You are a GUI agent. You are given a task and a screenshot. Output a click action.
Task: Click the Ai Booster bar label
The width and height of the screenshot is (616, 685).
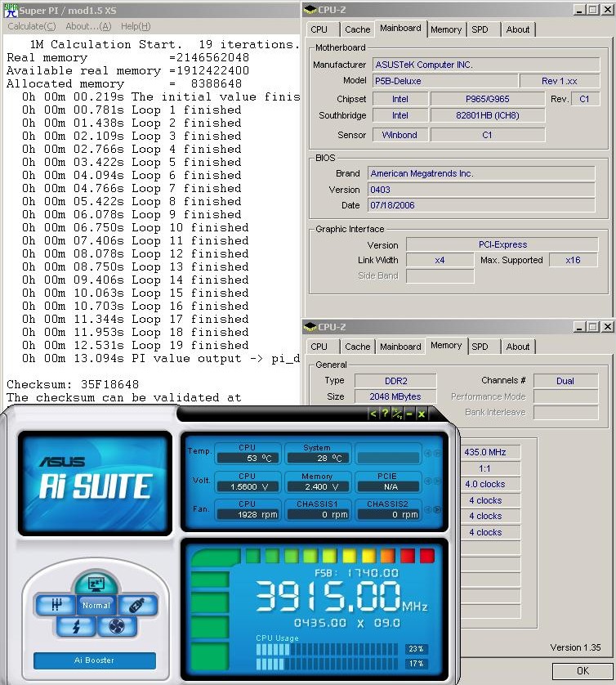tap(94, 660)
